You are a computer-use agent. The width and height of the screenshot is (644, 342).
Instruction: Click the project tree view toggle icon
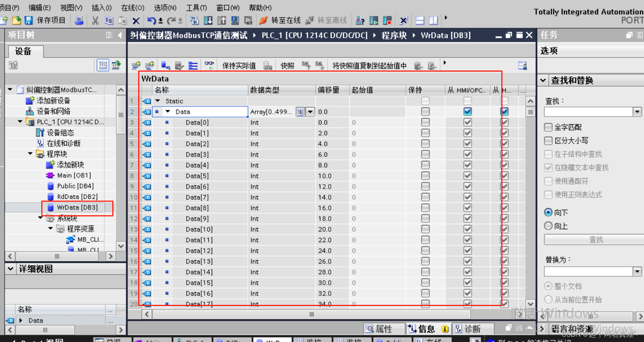(x=103, y=65)
